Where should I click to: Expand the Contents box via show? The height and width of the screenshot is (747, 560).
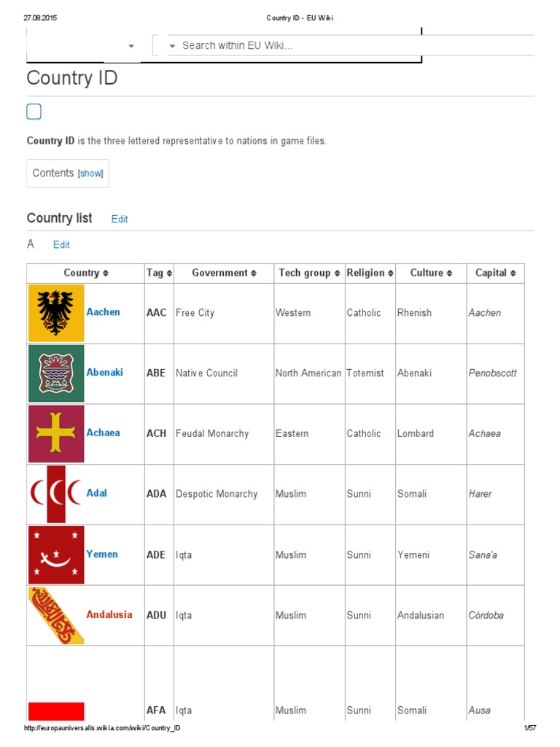click(91, 174)
